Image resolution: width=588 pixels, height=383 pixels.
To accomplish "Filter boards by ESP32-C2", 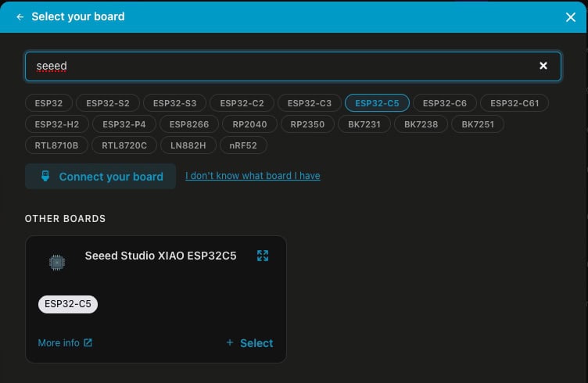I will [242, 103].
